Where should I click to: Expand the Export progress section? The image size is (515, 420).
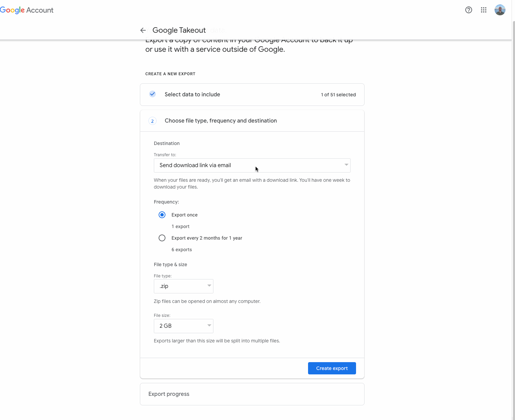click(x=252, y=394)
